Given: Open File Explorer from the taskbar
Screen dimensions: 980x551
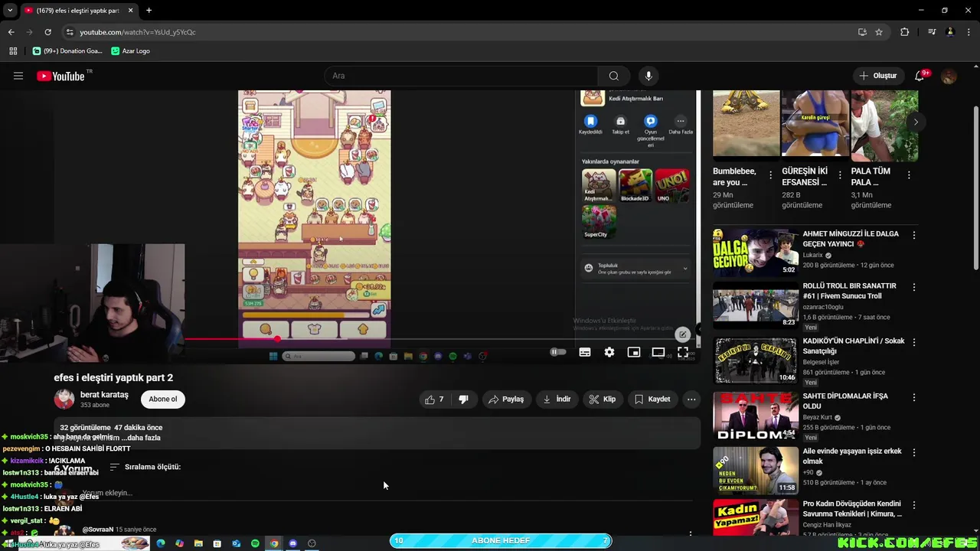Looking at the screenshot, I should (x=198, y=543).
